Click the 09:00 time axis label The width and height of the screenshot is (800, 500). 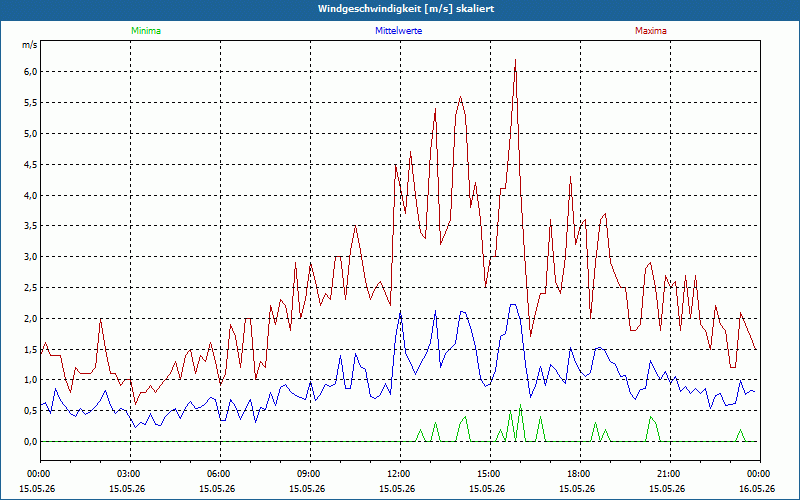coord(310,474)
